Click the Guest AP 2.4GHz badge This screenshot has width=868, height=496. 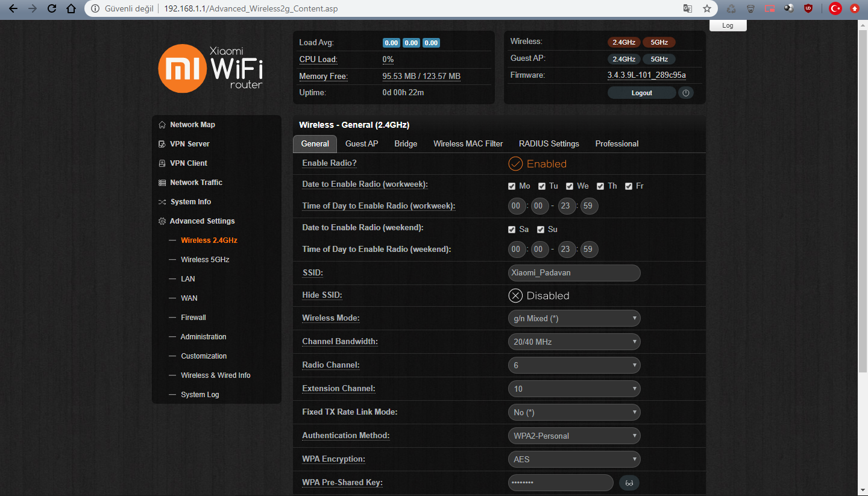[624, 59]
